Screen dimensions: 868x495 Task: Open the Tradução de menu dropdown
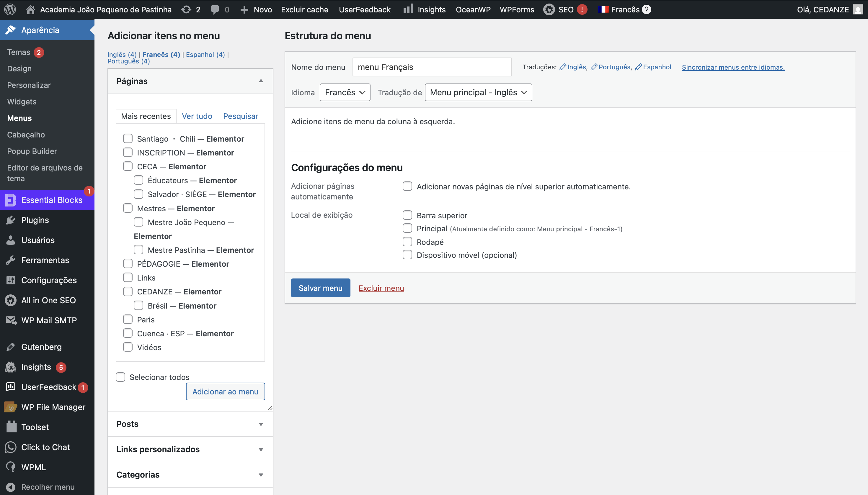click(478, 92)
